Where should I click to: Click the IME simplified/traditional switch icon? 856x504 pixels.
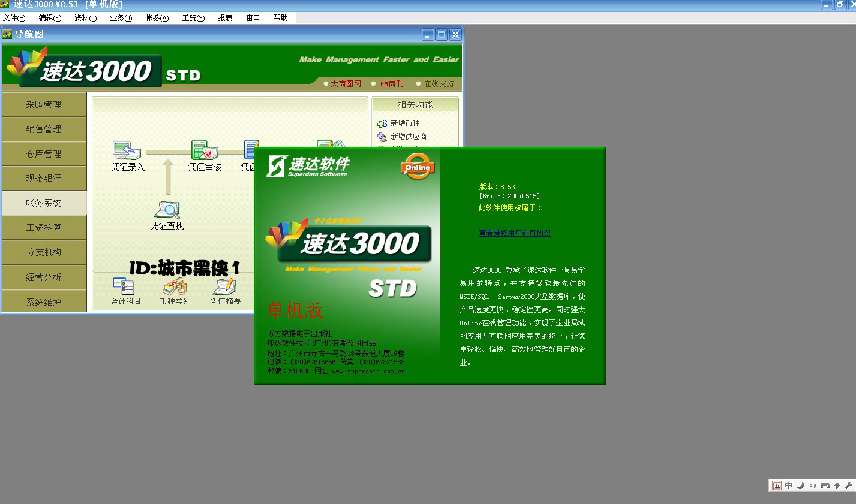[837, 485]
